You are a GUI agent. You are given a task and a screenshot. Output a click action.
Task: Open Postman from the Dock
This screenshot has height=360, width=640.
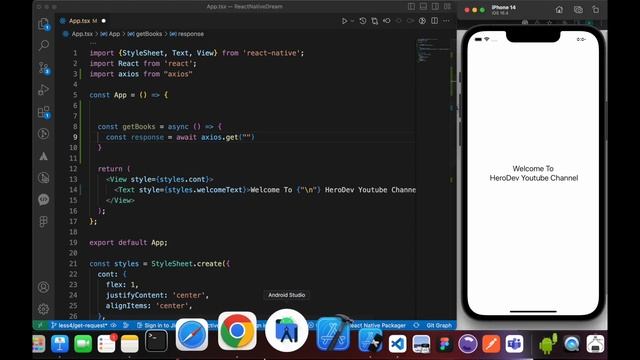click(491, 344)
